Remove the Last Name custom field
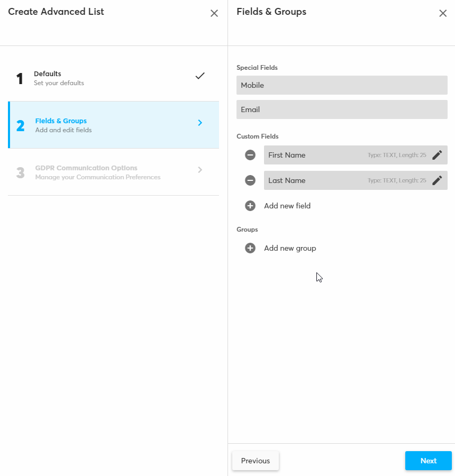This screenshot has height=476, width=455. 250,180
